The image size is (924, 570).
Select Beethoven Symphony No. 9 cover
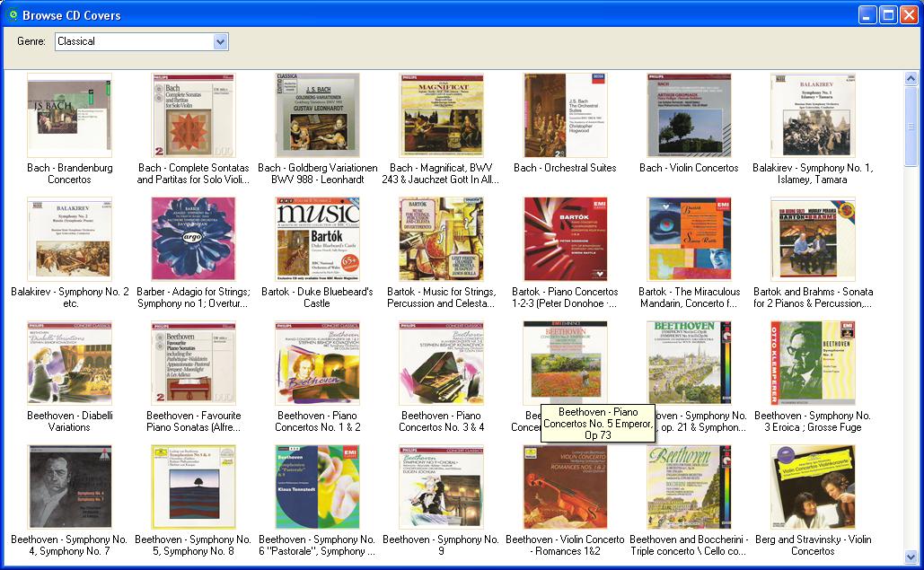441,487
